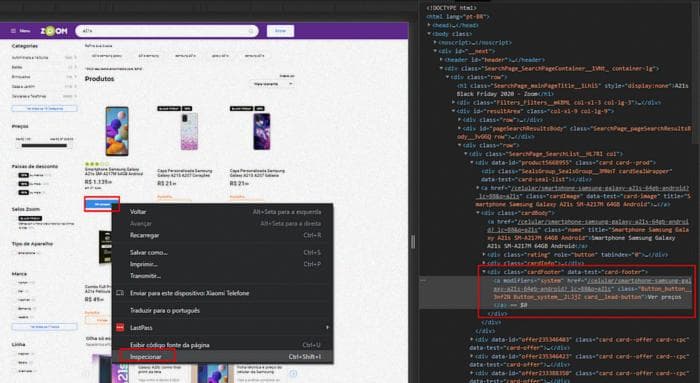Open the sort order dropdown above products
This screenshot has width=700, height=383.
pyautogui.click(x=272, y=83)
